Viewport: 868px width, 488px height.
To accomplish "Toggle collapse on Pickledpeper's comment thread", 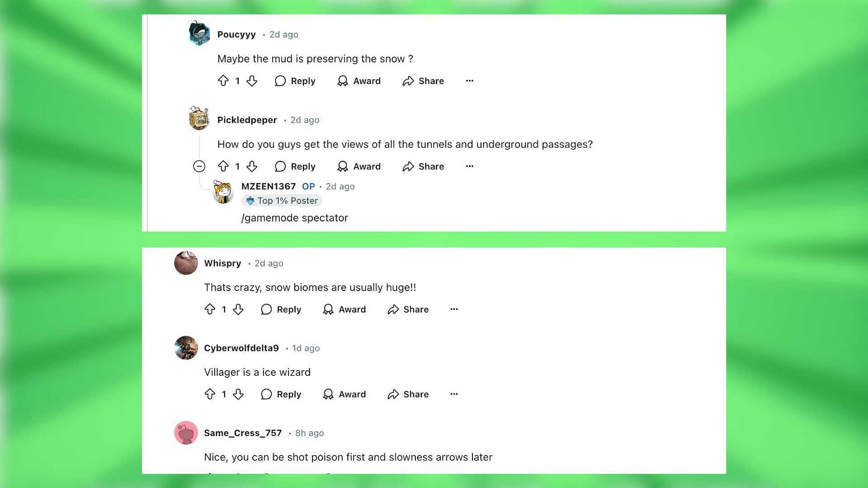I will click(199, 166).
